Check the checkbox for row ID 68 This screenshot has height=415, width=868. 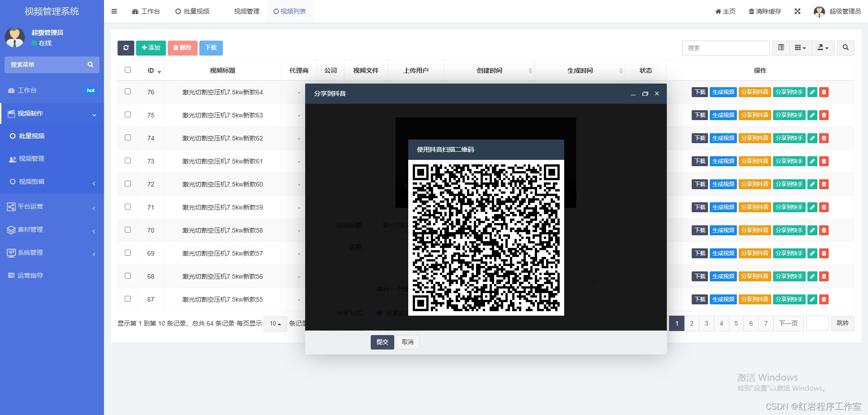coord(127,276)
